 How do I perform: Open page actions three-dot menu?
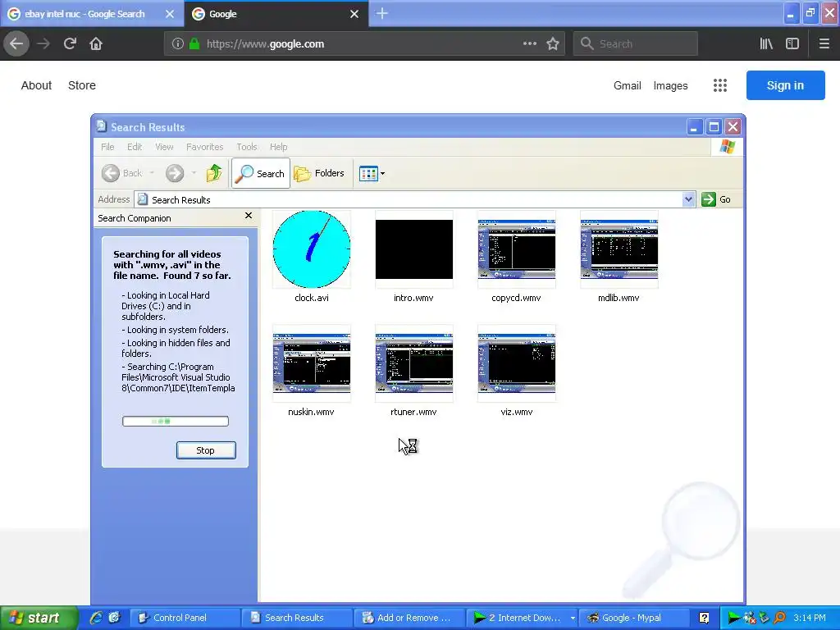(x=529, y=44)
